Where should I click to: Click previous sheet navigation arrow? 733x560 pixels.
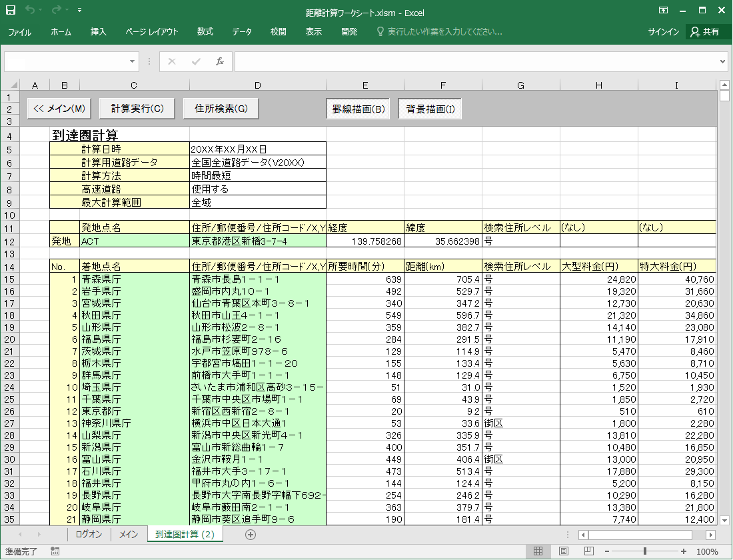coord(20,534)
